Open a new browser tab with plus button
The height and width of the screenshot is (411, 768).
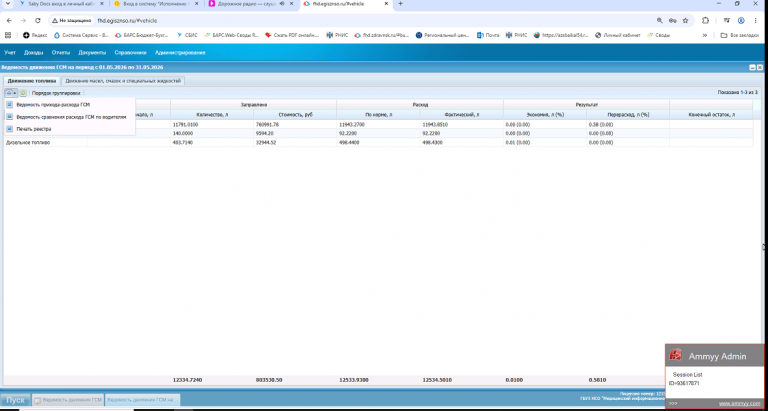coord(400,3)
